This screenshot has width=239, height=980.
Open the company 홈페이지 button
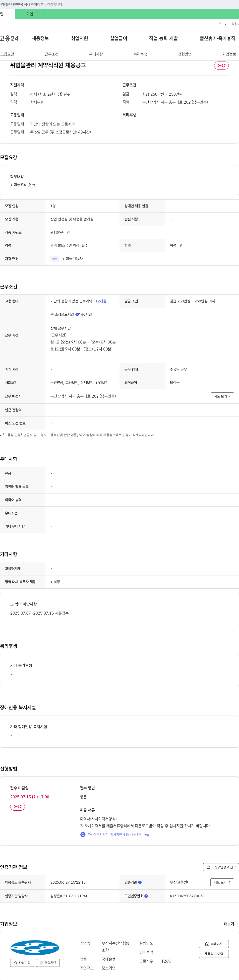click(x=214, y=944)
